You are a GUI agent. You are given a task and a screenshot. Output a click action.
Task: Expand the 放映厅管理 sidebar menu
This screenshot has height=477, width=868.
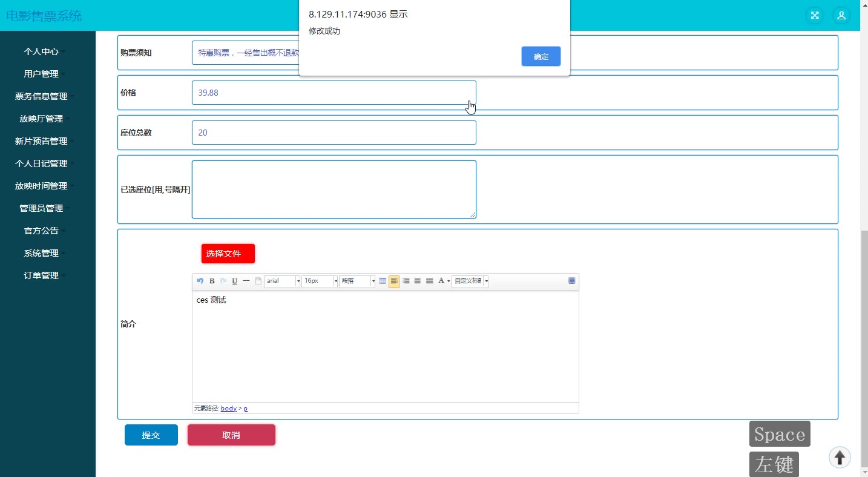point(45,119)
